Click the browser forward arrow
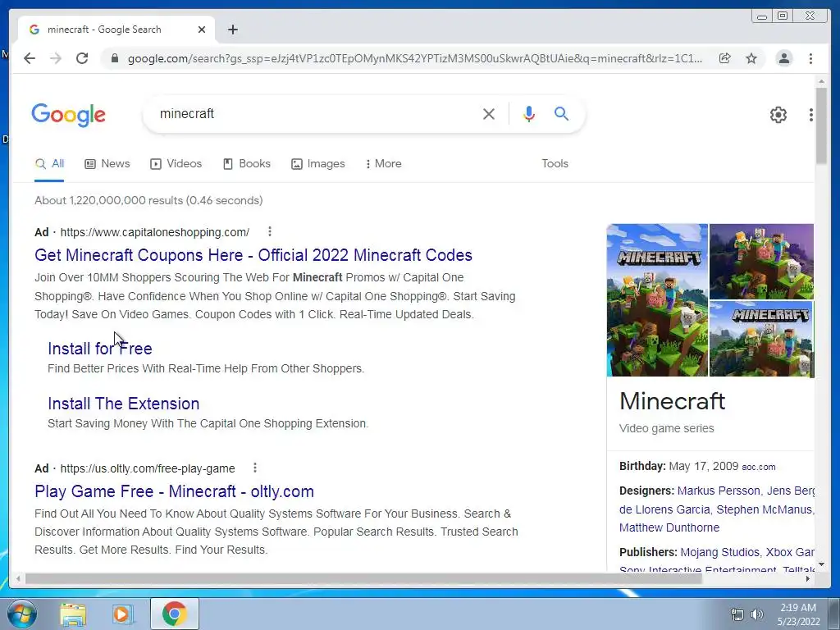840x630 pixels. click(x=56, y=58)
